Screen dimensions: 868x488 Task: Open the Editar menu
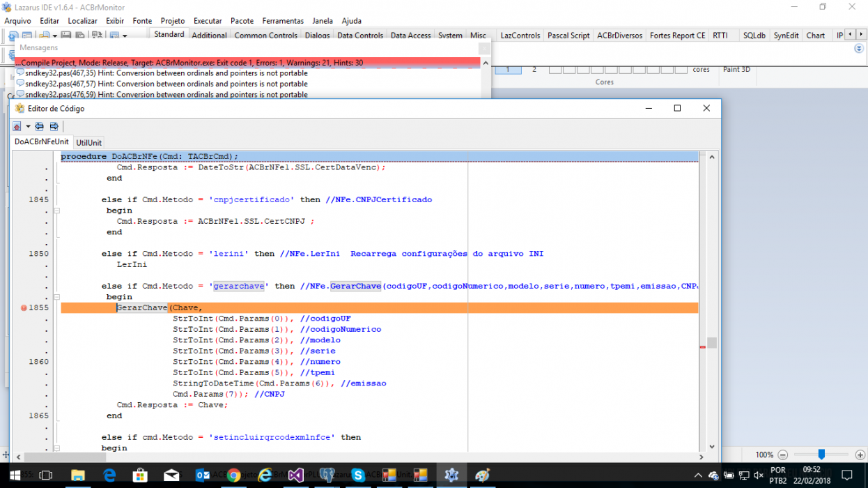pyautogui.click(x=49, y=21)
